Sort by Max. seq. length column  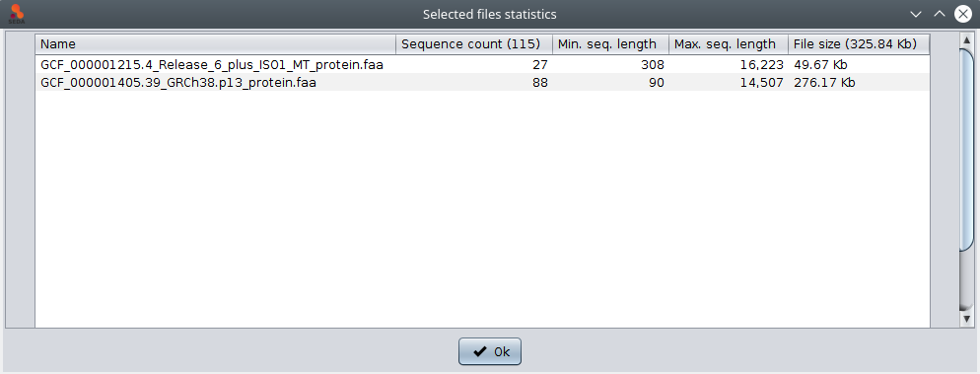(729, 44)
